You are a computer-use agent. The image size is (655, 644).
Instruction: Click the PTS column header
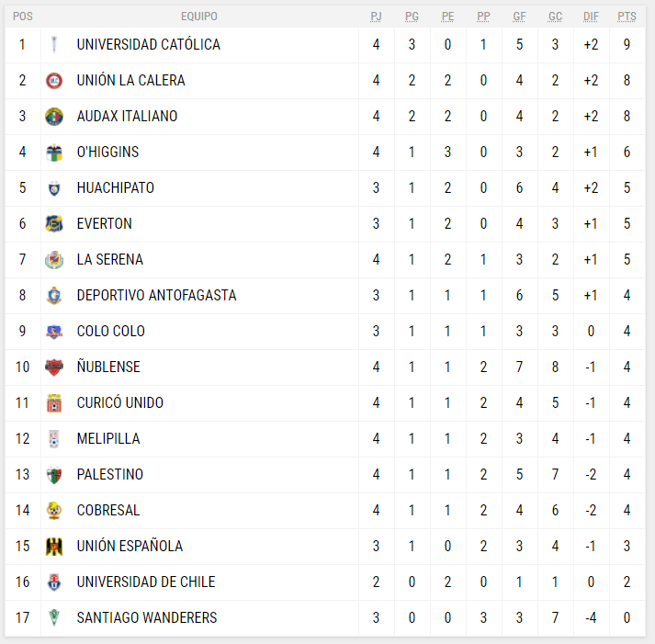click(x=627, y=17)
